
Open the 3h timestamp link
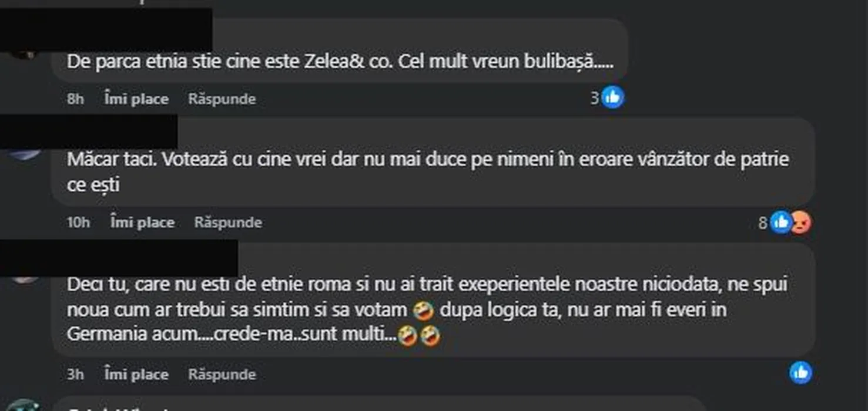pyautogui.click(x=75, y=374)
